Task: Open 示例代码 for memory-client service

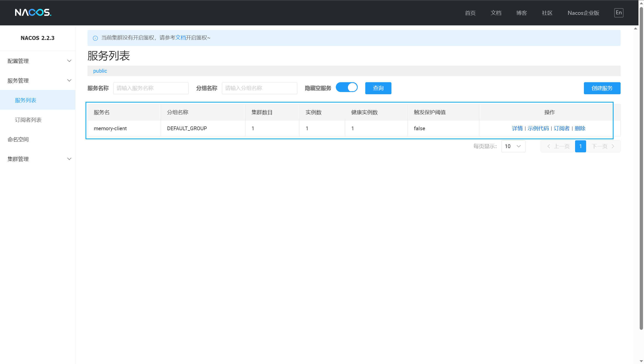Action: [538, 128]
